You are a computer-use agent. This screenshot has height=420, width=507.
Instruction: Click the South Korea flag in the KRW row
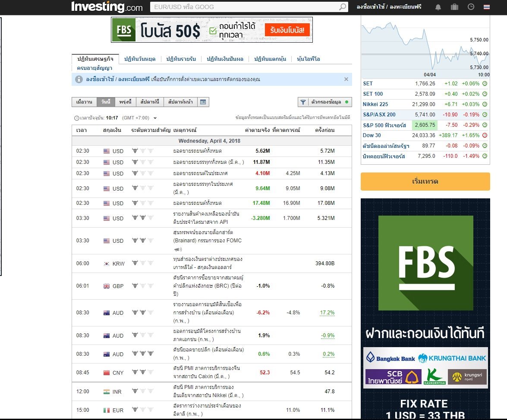[x=107, y=263]
